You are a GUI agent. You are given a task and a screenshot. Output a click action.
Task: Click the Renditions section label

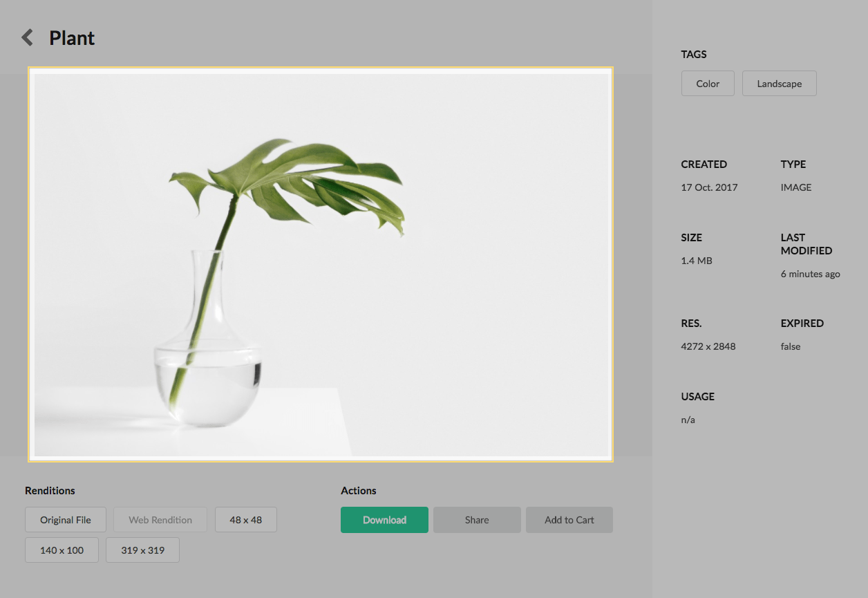(x=50, y=491)
